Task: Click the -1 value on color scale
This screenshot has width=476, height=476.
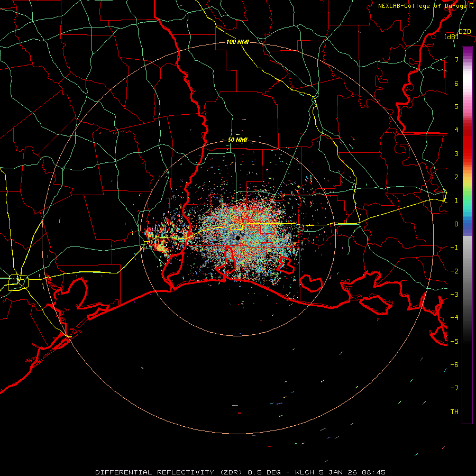Action: click(x=454, y=248)
